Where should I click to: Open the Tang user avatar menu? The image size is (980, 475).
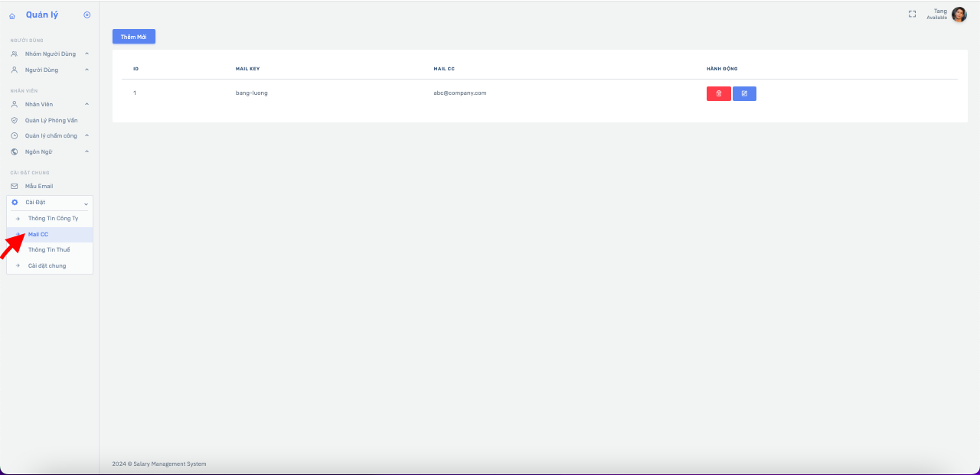click(959, 14)
